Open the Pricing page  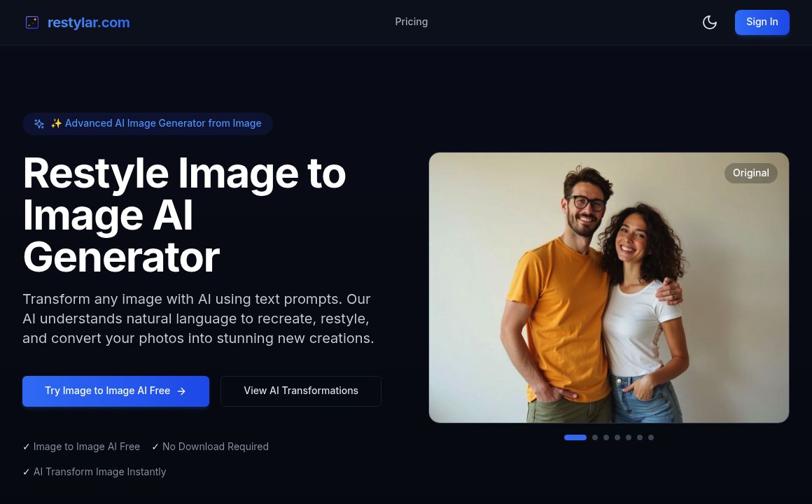point(411,22)
